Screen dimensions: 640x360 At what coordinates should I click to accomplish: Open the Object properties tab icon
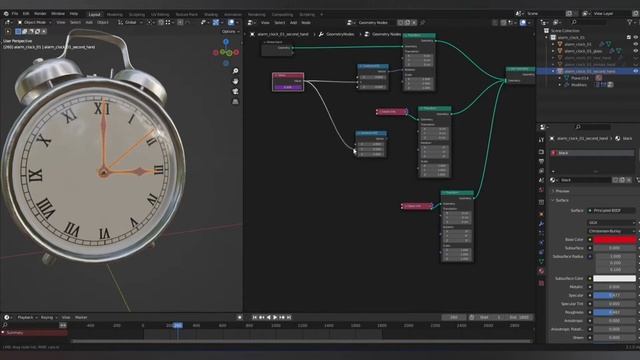click(541, 214)
